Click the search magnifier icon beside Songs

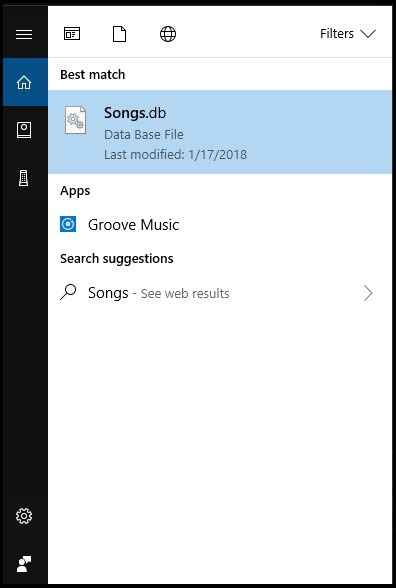[68, 292]
